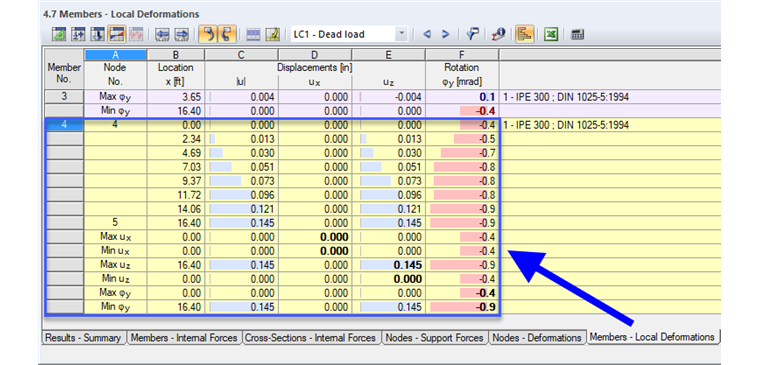760x365 pixels.
Task: Click the 'Max uz' row label
Action: (x=115, y=265)
